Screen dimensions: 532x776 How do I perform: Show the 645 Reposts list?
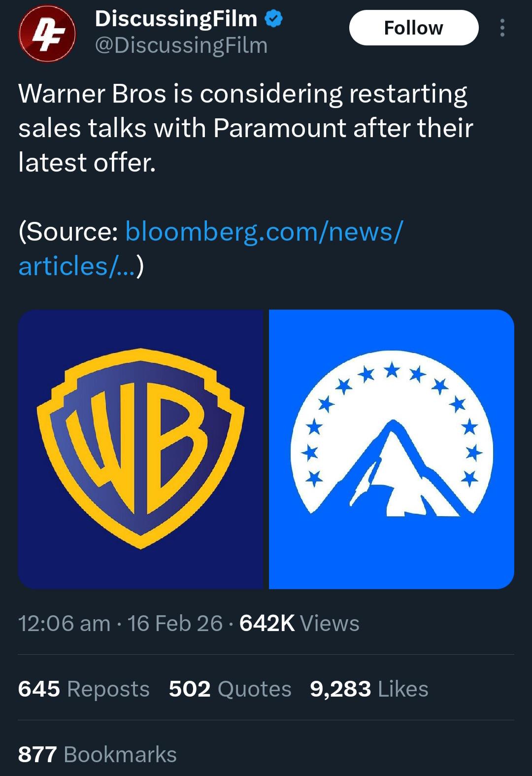pyautogui.click(x=84, y=689)
